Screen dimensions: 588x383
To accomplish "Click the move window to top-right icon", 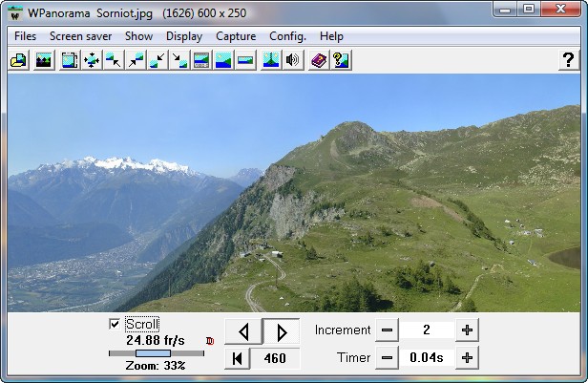I will click(x=136, y=60).
